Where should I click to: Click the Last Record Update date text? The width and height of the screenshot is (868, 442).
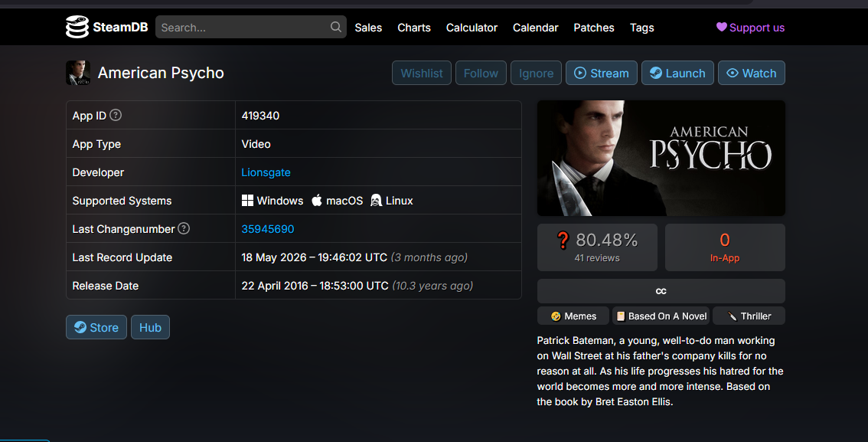(314, 257)
